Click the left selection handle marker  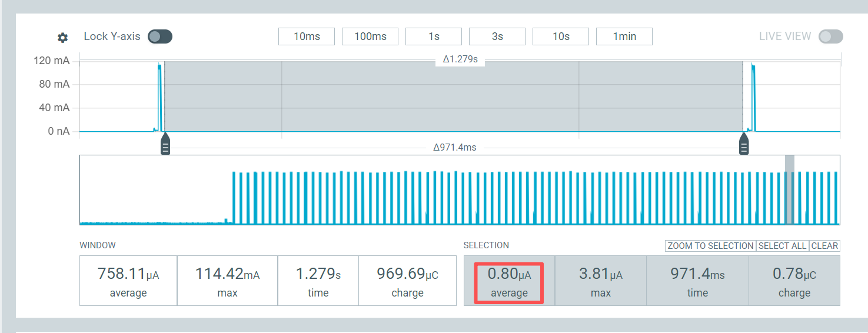[x=165, y=145]
